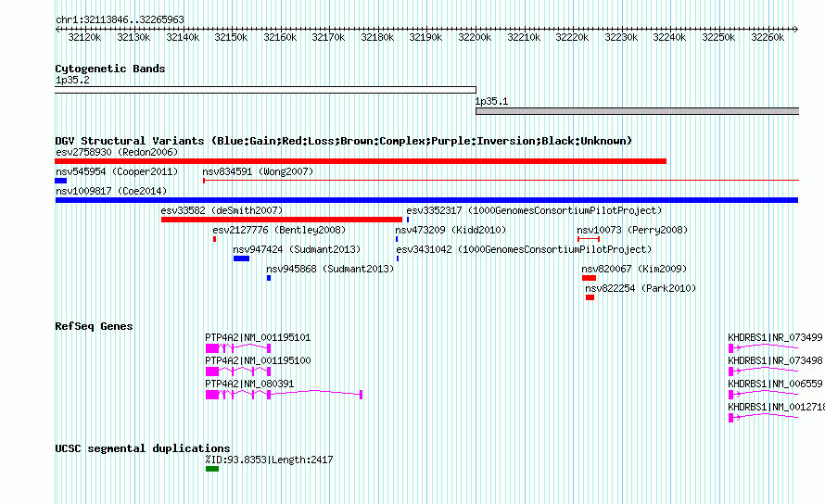Select the esv3352317 variant marker
Viewport: 825px width, 504px height.
click(408, 220)
